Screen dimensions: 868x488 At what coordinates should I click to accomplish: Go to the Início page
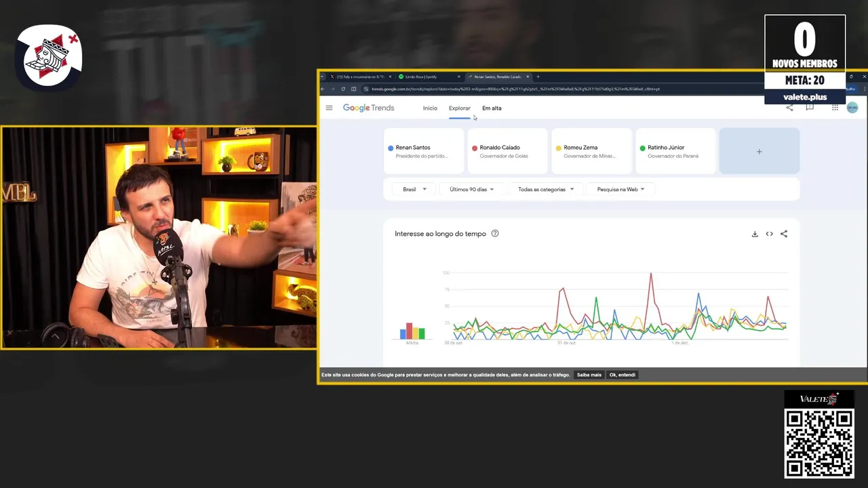(430, 108)
